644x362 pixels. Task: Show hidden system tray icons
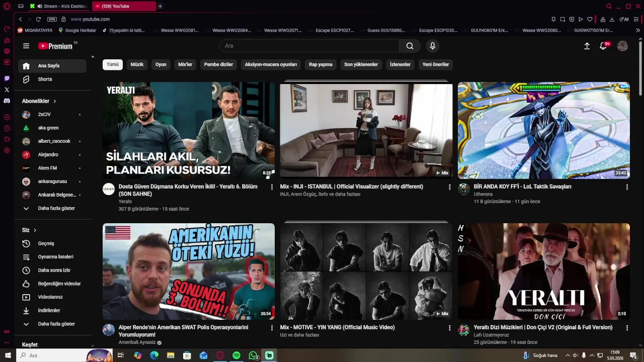(567, 355)
